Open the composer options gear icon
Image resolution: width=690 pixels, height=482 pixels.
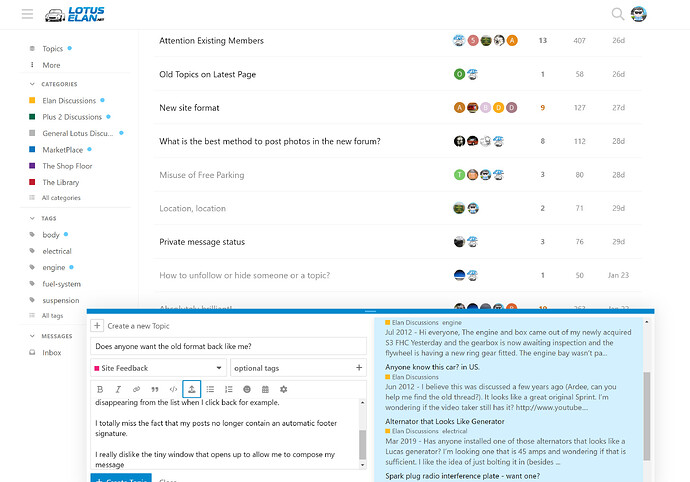283,389
